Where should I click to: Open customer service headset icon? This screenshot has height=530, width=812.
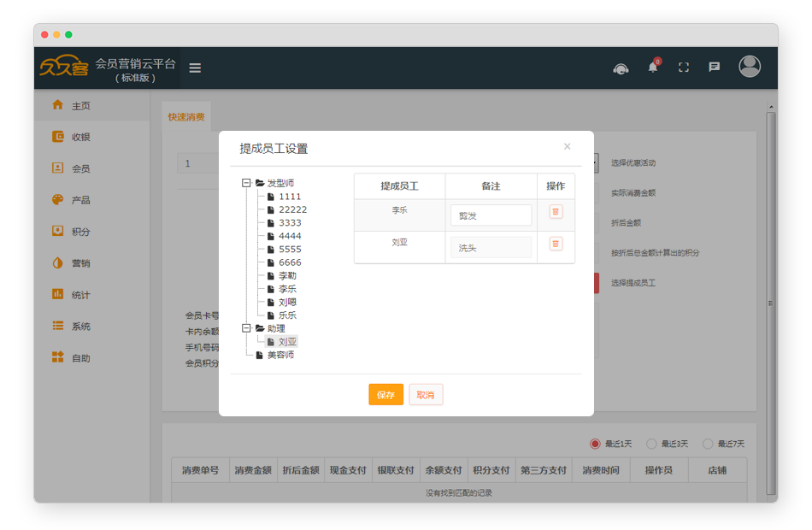click(x=621, y=68)
